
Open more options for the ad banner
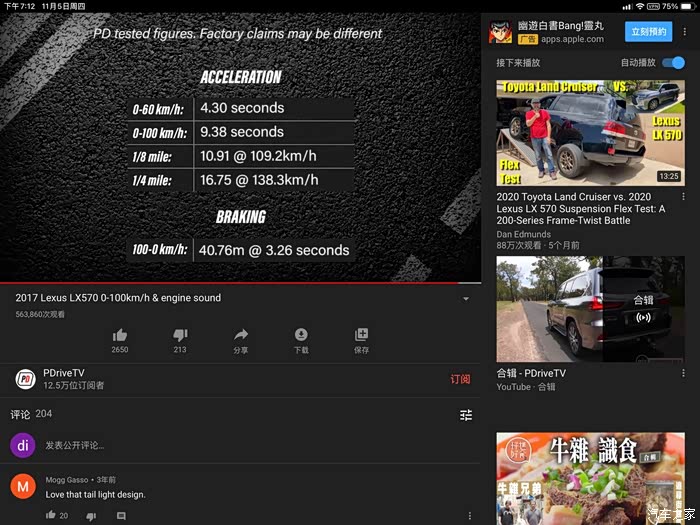tap(684, 32)
